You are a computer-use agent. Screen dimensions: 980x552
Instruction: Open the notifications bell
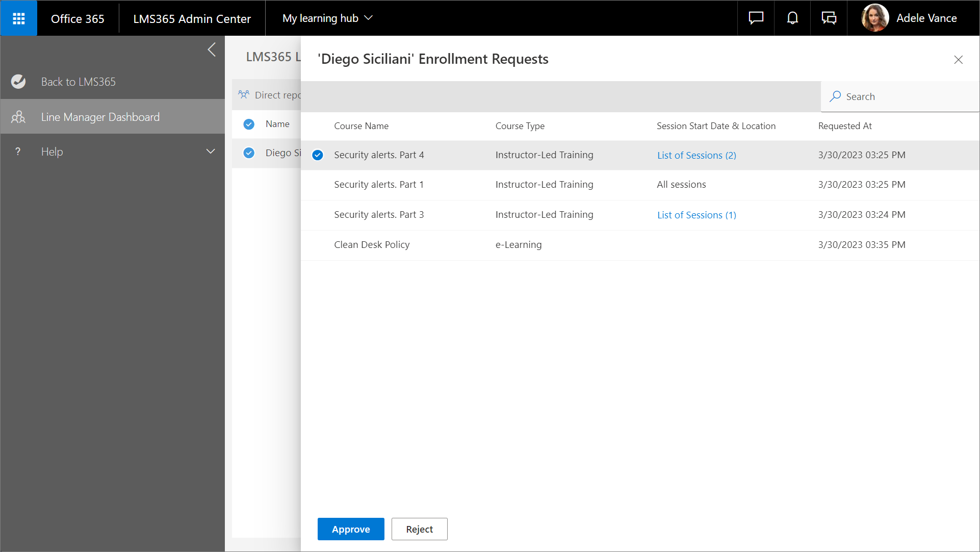(792, 18)
